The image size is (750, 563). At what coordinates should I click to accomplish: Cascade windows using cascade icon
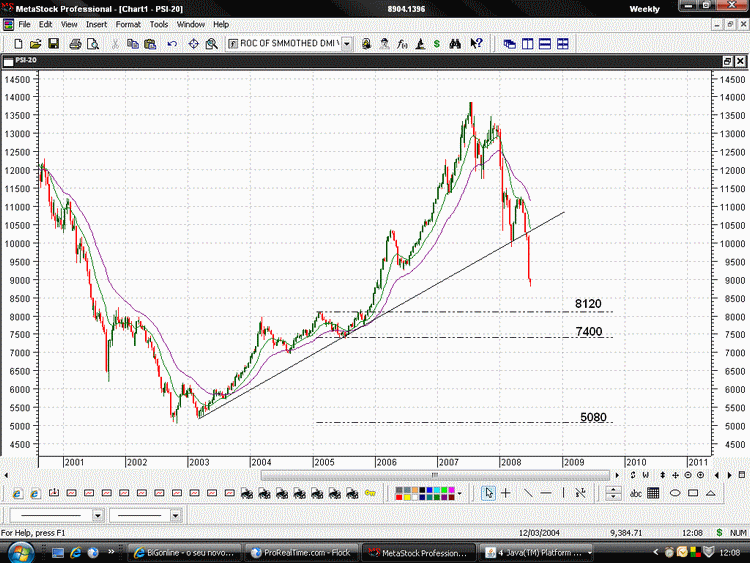click(509, 44)
